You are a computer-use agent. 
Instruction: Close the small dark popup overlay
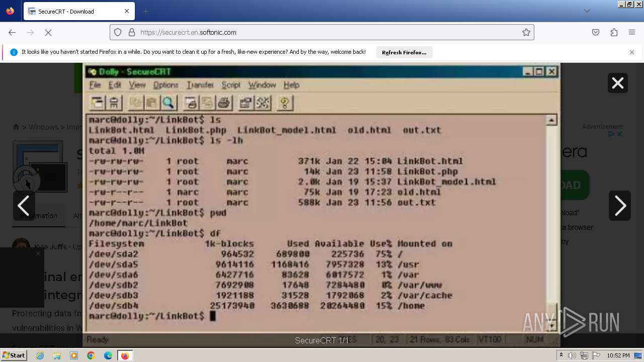(38, 253)
